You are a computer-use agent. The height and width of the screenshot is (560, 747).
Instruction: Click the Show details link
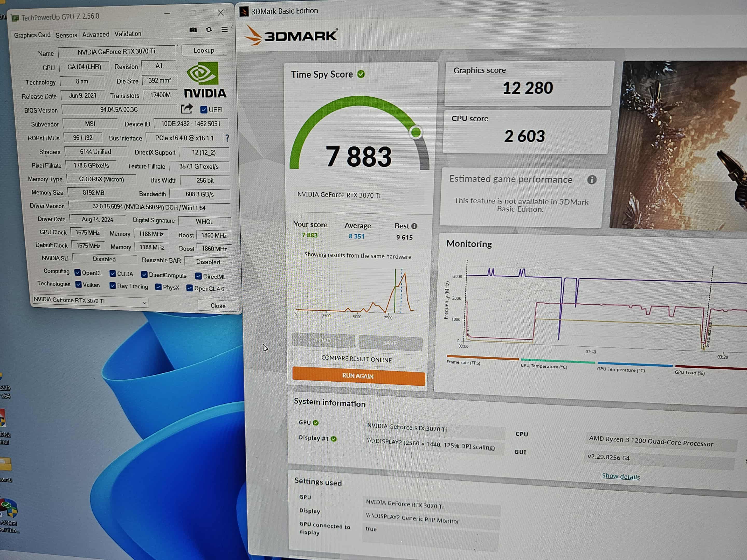(620, 477)
